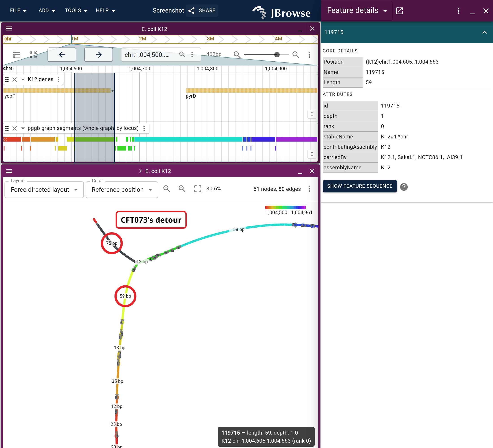Screen dimensions: 493x448
Task: Zoom in the linear genome view
Action: [x=296, y=54]
